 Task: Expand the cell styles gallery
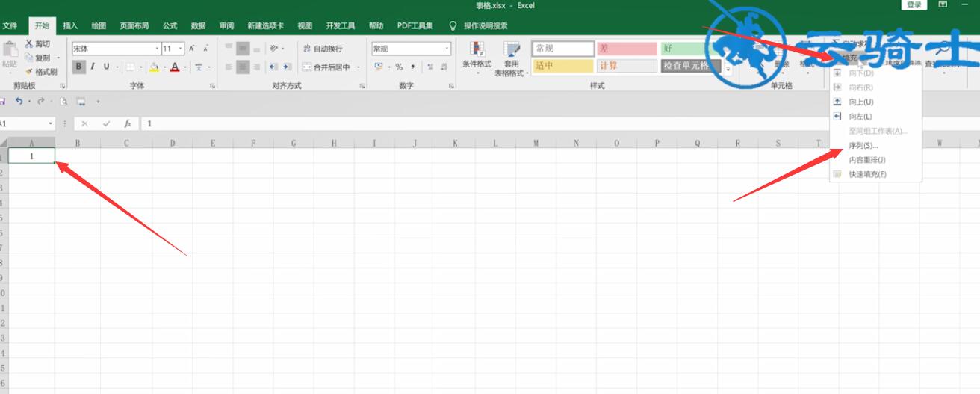(728, 69)
